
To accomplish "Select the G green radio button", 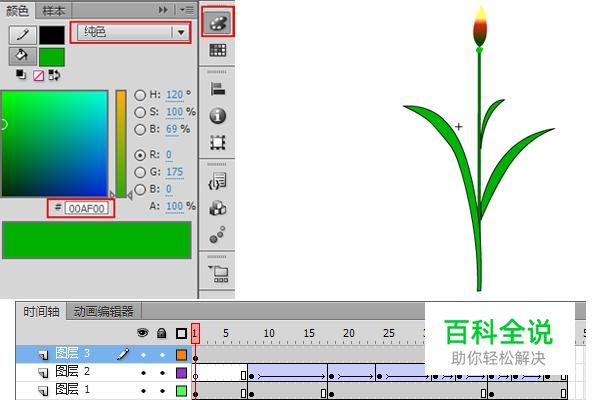I will 140,172.
